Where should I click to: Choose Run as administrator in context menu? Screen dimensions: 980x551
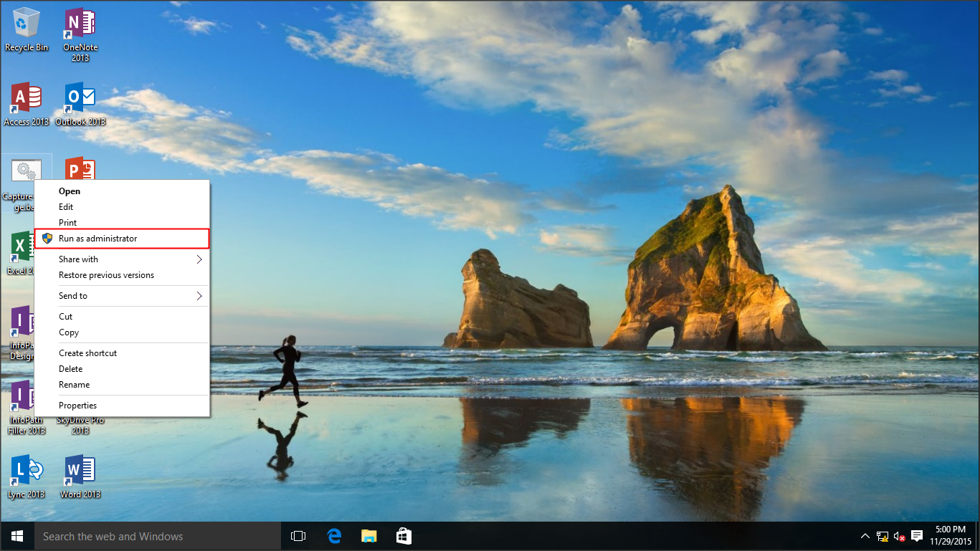pos(97,239)
